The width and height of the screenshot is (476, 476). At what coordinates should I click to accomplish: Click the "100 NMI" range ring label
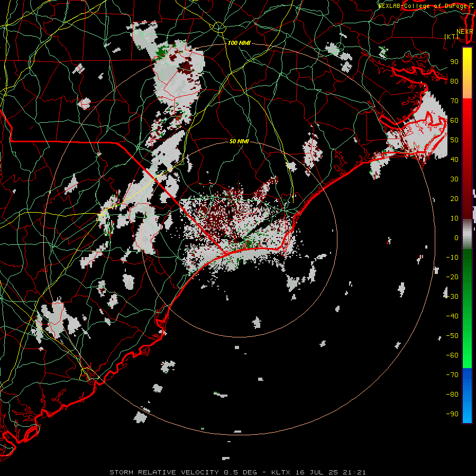pos(239,43)
